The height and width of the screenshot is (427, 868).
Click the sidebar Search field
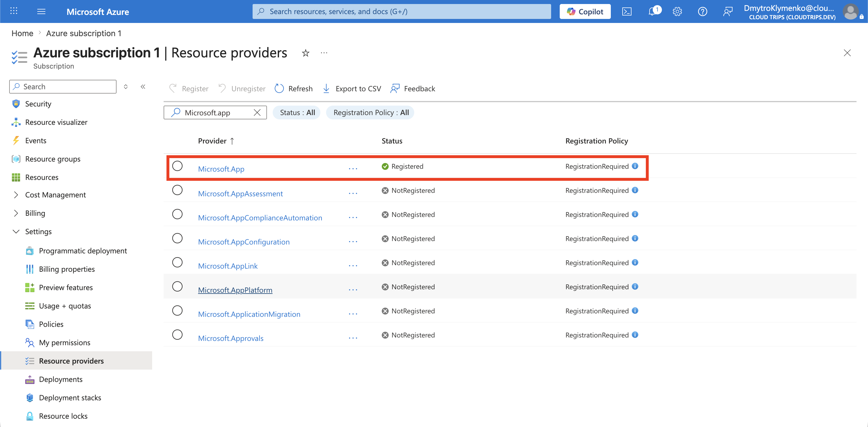(63, 87)
